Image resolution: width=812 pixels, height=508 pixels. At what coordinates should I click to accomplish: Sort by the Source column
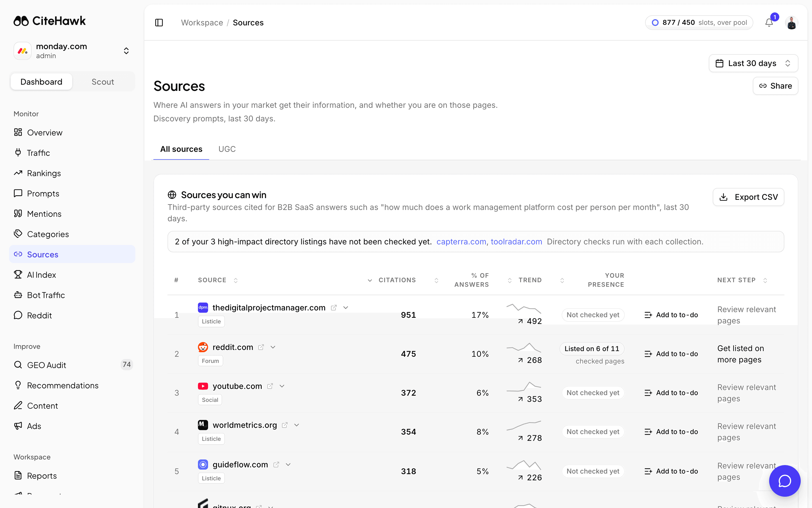tap(217, 280)
